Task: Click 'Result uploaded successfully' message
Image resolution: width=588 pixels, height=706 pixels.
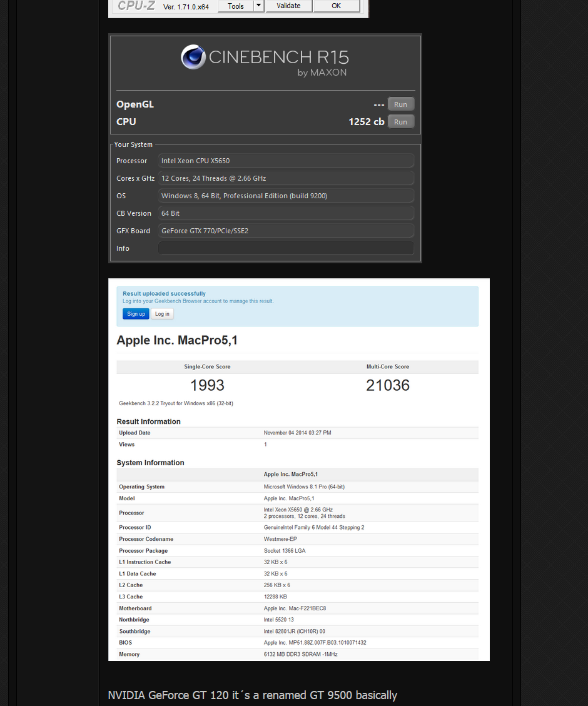Action: tap(164, 293)
